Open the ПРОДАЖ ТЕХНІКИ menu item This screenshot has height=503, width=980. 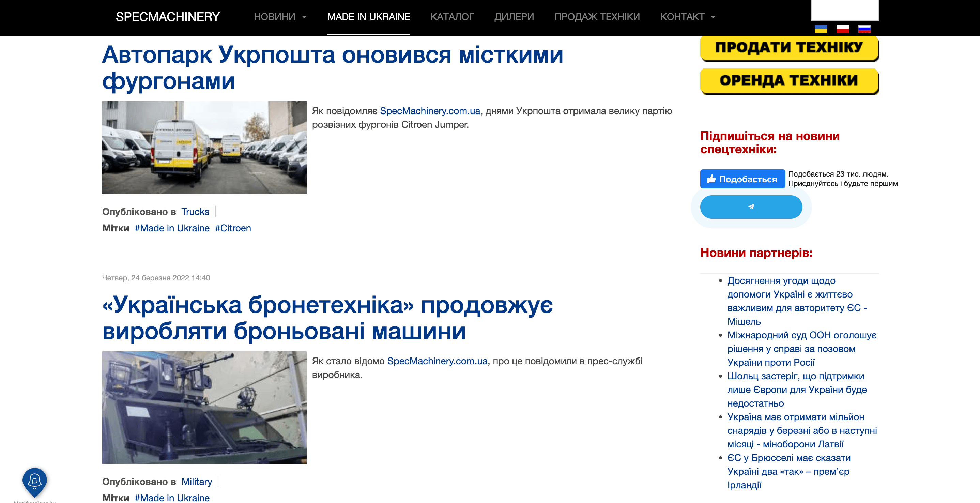[x=597, y=17]
